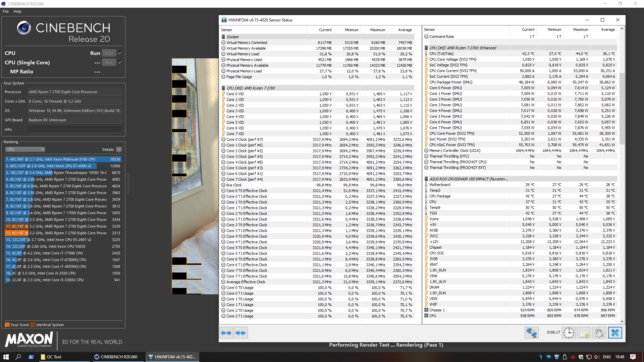Open the Help menu

click(x=17, y=11)
